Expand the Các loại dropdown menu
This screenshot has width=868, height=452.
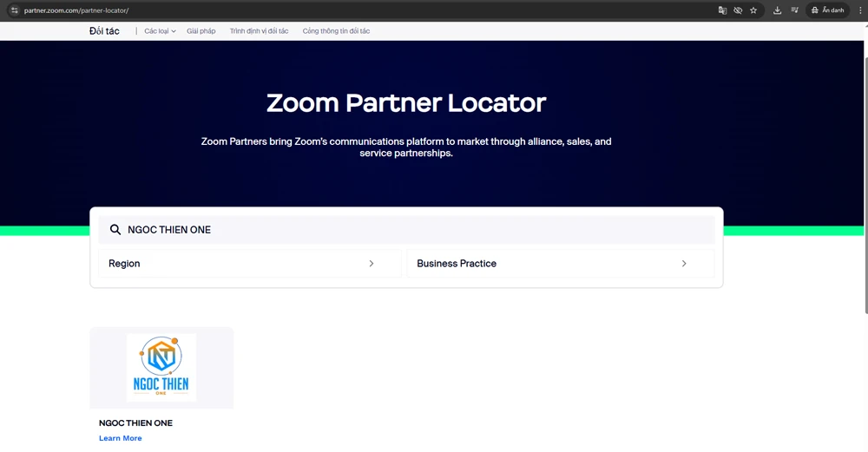tap(160, 31)
